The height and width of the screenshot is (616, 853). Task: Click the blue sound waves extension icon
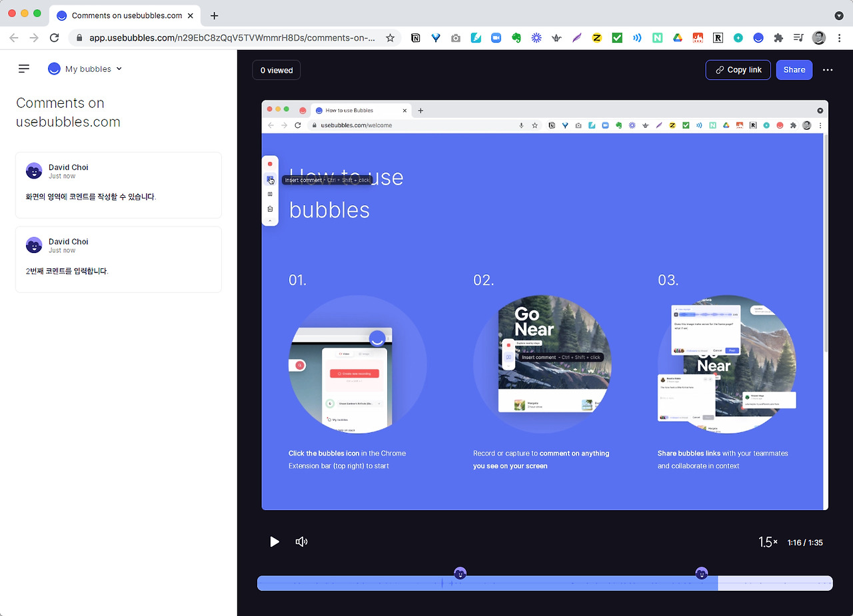click(x=637, y=38)
